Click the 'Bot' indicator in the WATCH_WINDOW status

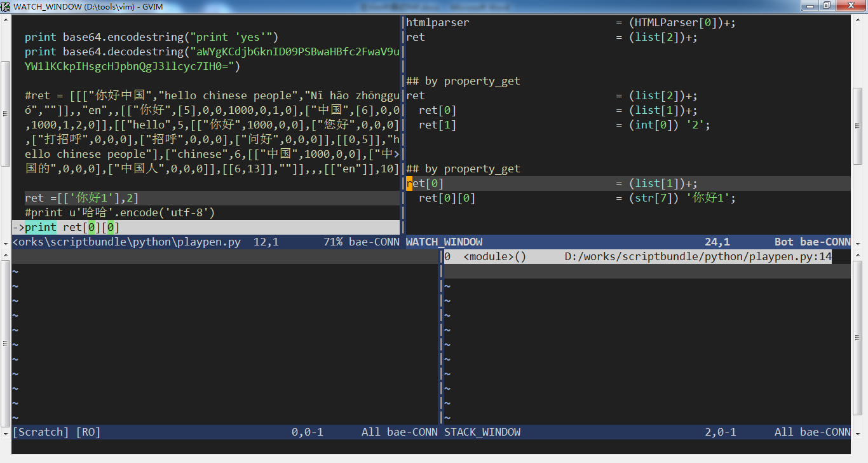(783, 242)
